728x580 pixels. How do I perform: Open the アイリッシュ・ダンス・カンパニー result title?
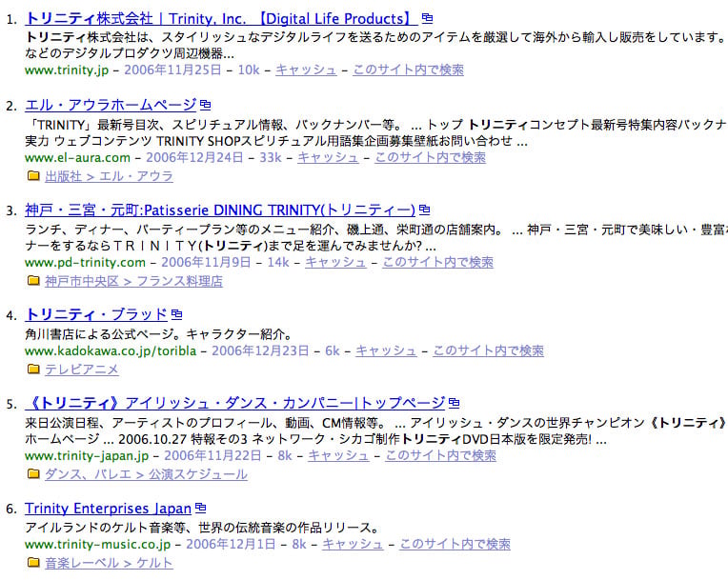coord(235,403)
